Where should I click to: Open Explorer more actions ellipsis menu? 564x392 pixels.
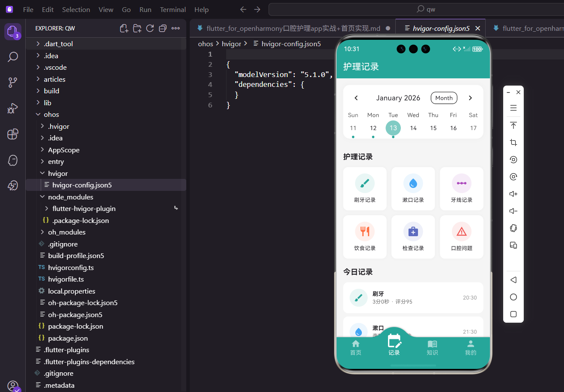click(176, 28)
